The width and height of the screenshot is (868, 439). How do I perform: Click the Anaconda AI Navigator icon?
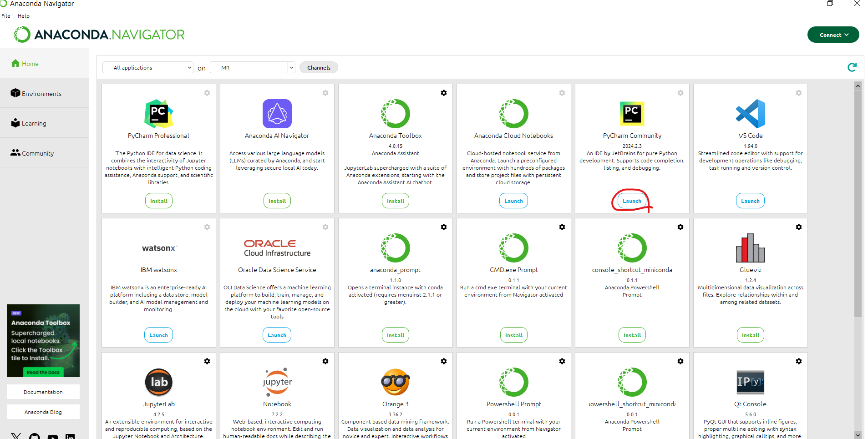click(277, 114)
